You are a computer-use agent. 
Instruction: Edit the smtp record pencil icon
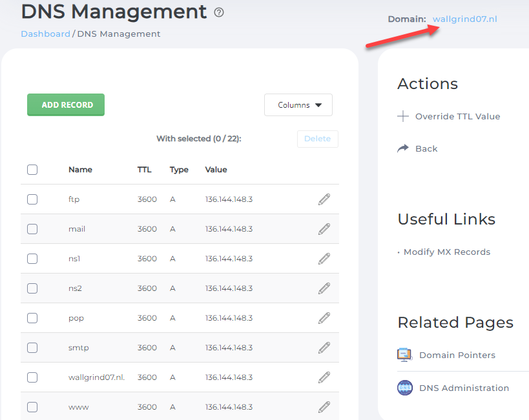tap(324, 348)
